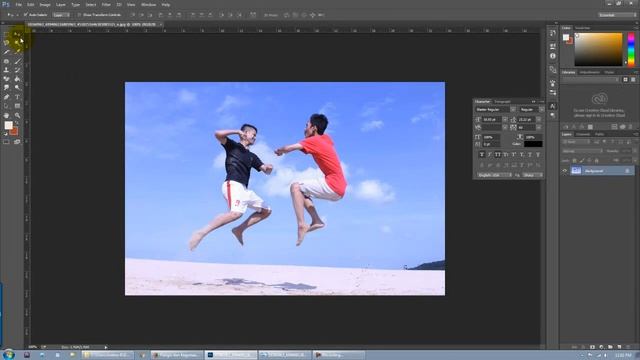Select the Clone Stamp tool
Image resolution: width=640 pixels, height=360 pixels.
pyautogui.click(x=6, y=70)
